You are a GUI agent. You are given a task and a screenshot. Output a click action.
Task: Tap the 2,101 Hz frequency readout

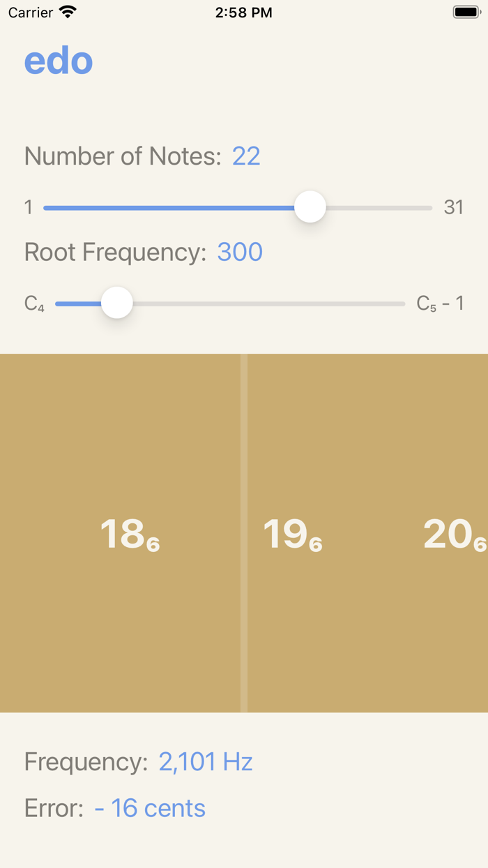[x=206, y=762]
